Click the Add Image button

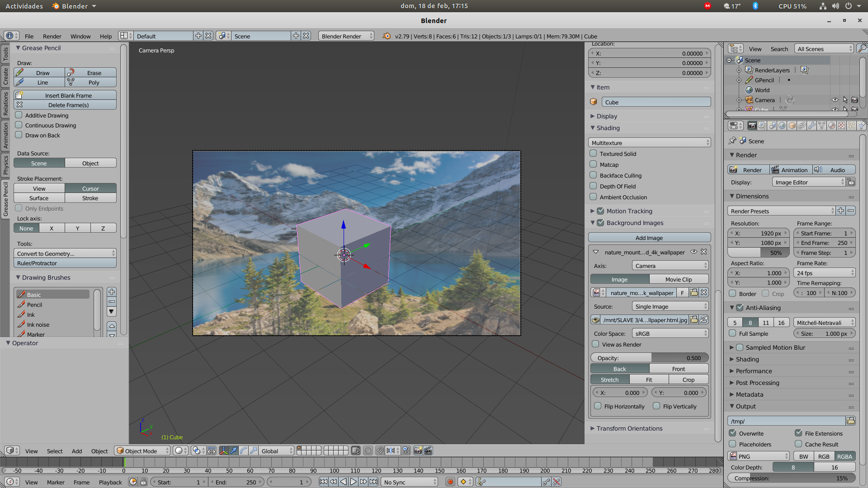pos(649,238)
